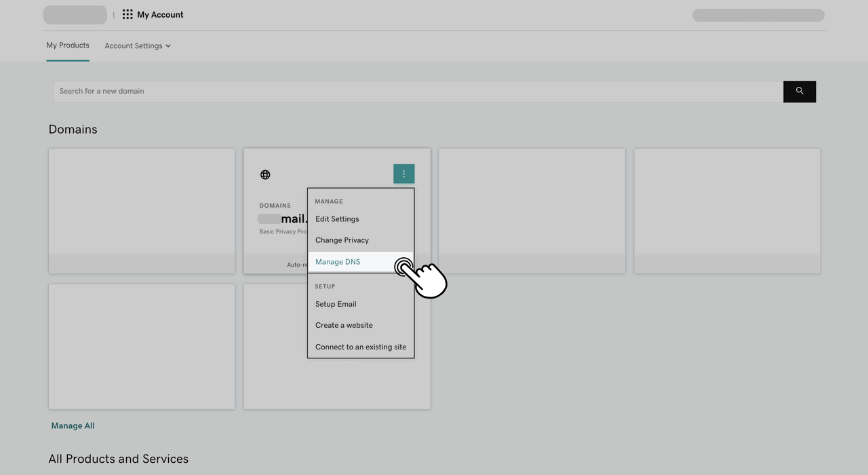Click the My Account label in the header

tap(160, 14)
